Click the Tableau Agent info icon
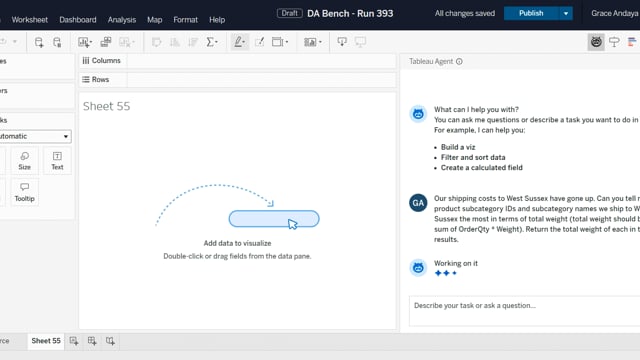This screenshot has width=640, height=360. [459, 62]
